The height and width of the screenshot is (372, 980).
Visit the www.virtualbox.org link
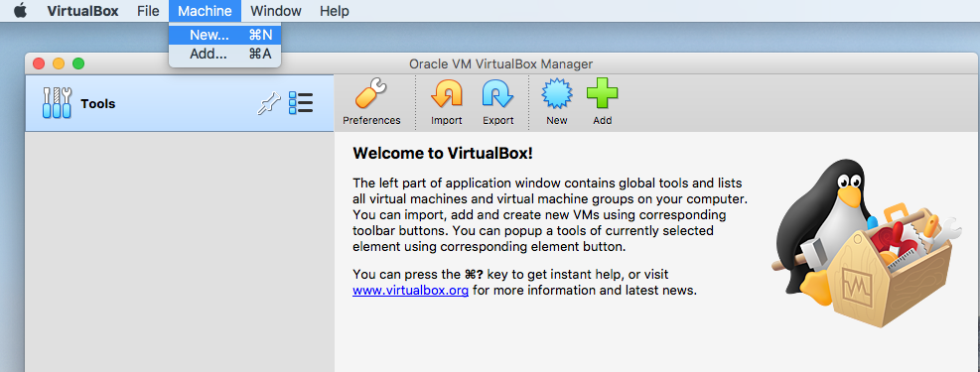[411, 291]
